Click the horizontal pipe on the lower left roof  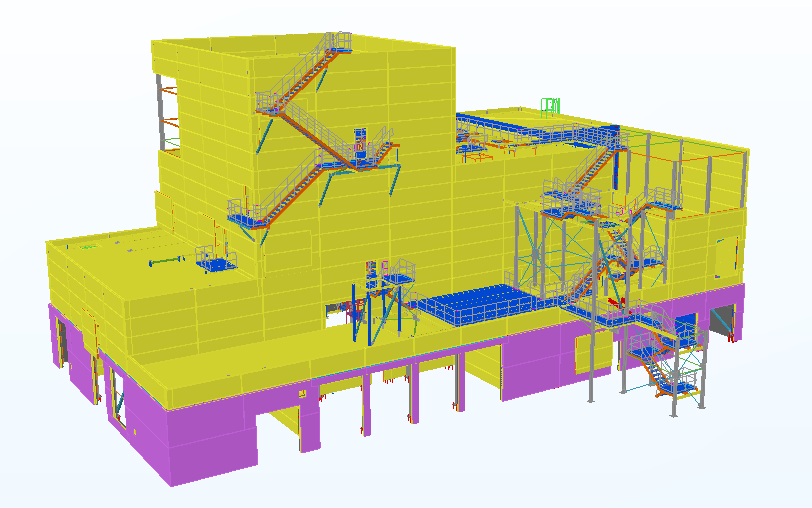(168, 262)
